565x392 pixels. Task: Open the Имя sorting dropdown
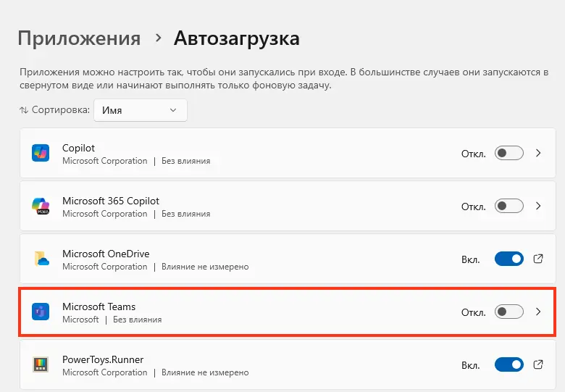141,110
